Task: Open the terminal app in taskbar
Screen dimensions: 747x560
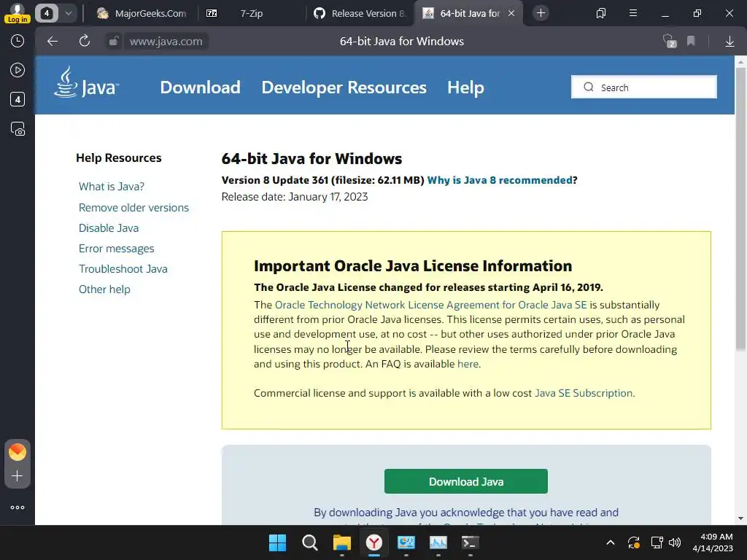Action: [x=471, y=542]
